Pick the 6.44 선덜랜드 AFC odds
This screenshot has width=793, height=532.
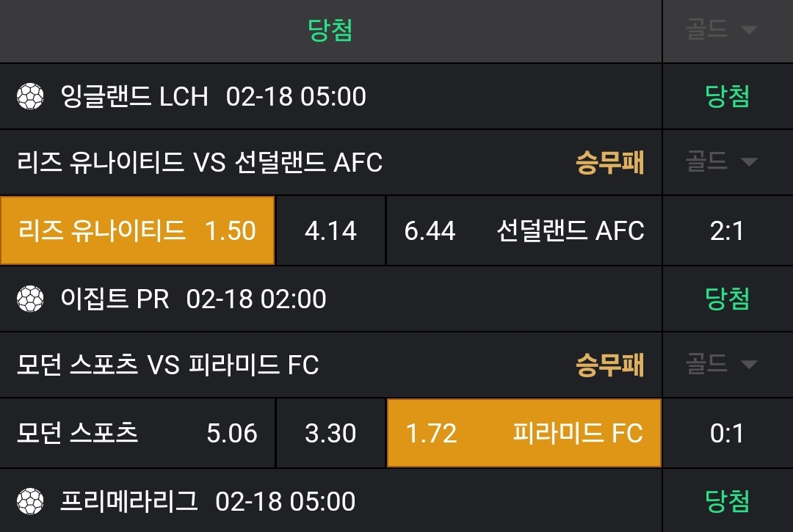[524, 230]
